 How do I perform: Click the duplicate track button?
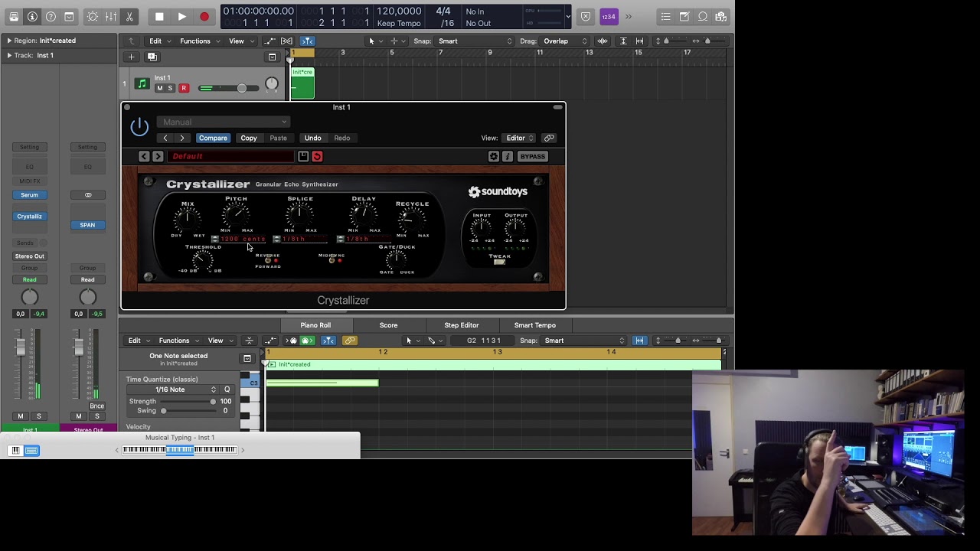(x=152, y=57)
